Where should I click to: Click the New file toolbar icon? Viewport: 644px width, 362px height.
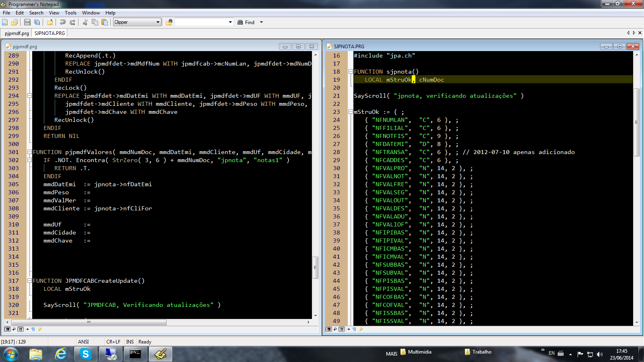(5, 22)
